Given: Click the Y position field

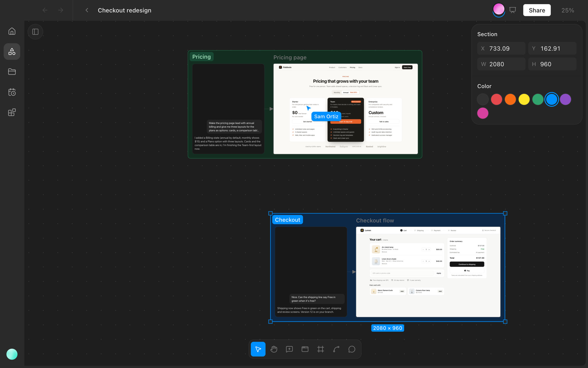Looking at the screenshot, I should click(552, 49).
